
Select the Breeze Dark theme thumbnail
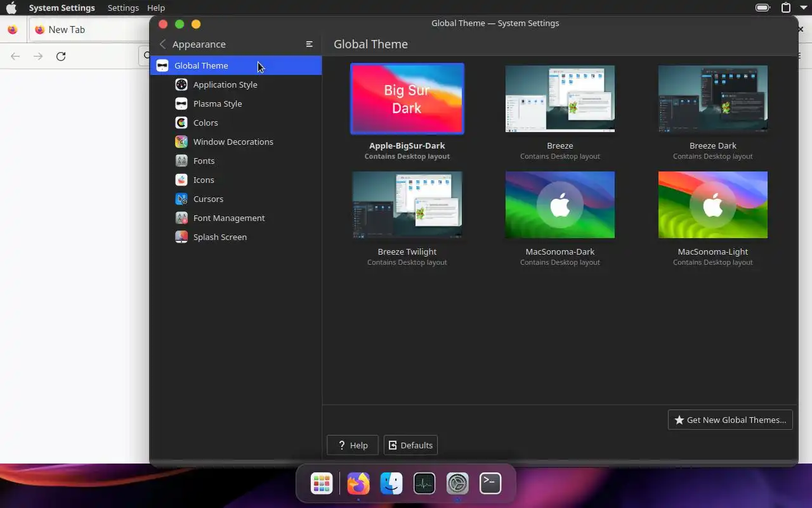713,98
